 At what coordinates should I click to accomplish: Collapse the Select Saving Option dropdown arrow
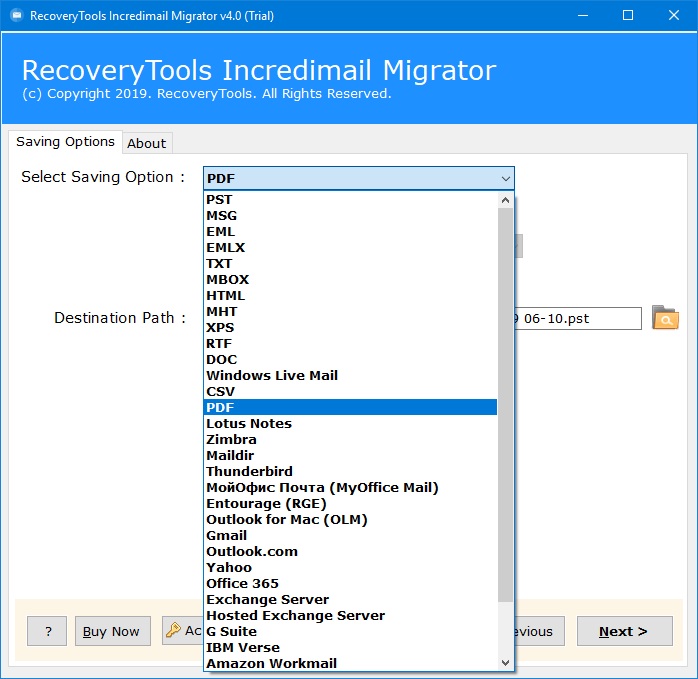click(x=505, y=179)
